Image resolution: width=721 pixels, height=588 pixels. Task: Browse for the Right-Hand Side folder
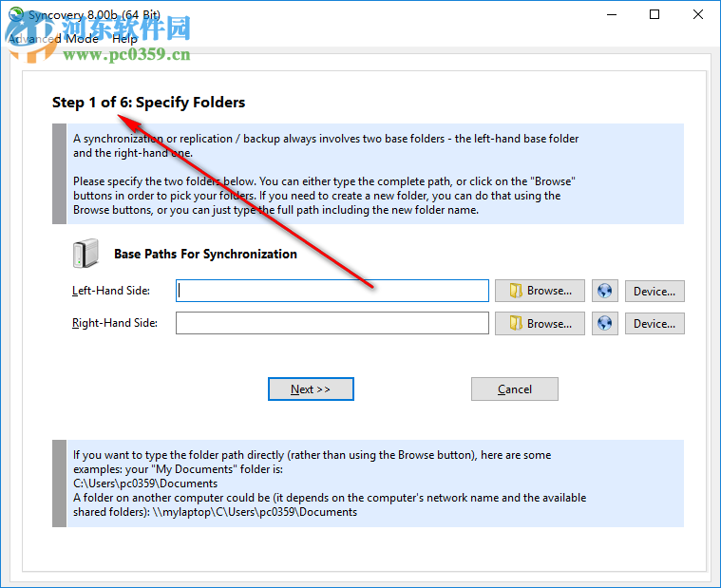(540, 324)
